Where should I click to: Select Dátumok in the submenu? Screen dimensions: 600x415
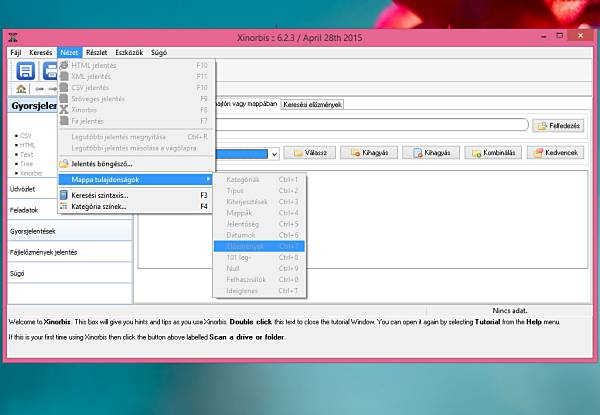(259, 235)
